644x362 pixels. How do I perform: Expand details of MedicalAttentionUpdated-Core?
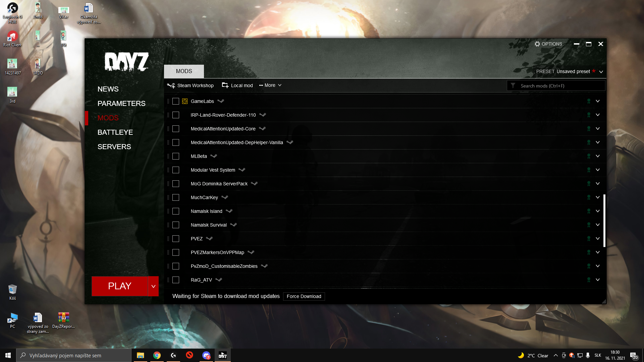[598, 128]
